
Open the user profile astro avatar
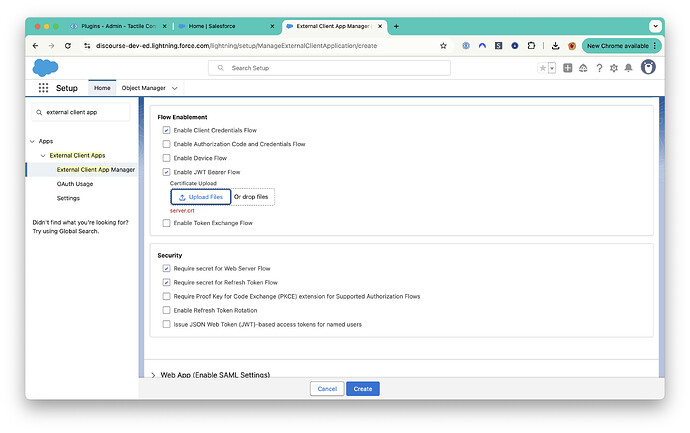pyautogui.click(x=648, y=67)
